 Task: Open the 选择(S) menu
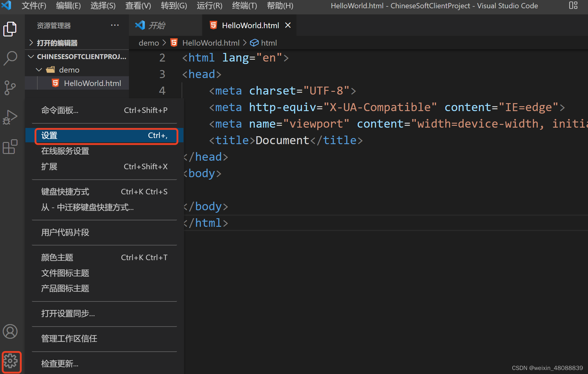click(x=103, y=6)
